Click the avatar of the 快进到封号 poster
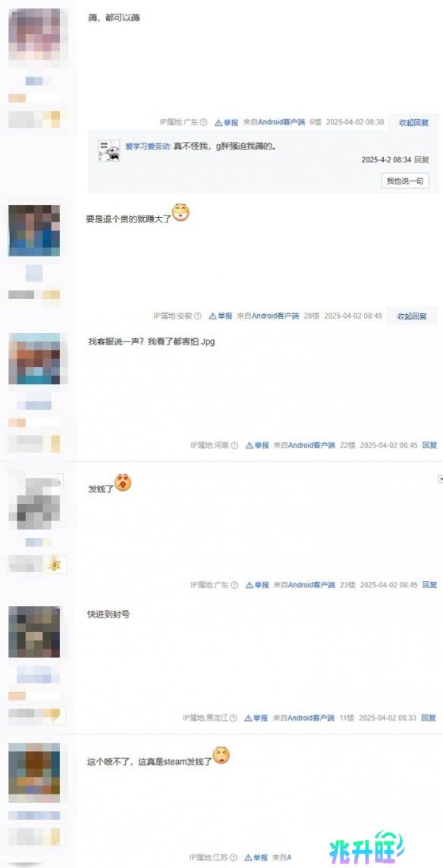Image resolution: width=443 pixels, height=868 pixels. pyautogui.click(x=34, y=631)
